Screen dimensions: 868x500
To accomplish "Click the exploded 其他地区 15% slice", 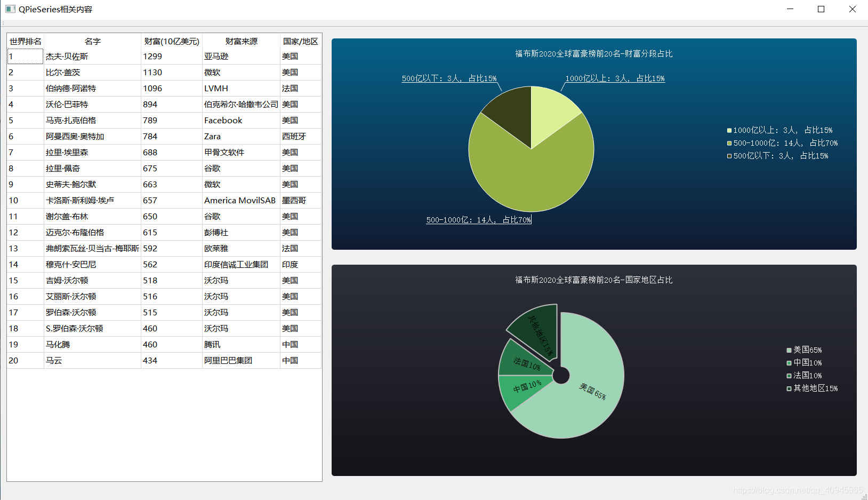I will [539, 330].
